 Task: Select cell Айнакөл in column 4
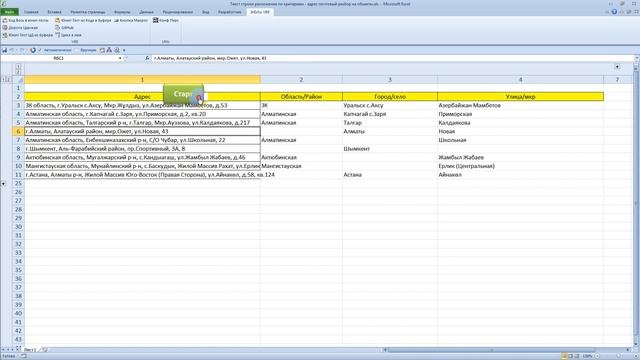coord(520,175)
